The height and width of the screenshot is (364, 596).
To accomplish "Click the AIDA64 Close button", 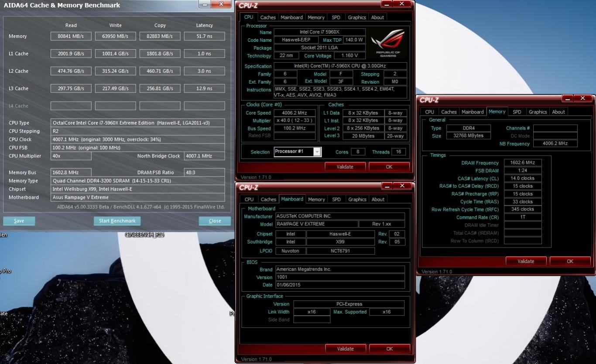I will [x=215, y=221].
